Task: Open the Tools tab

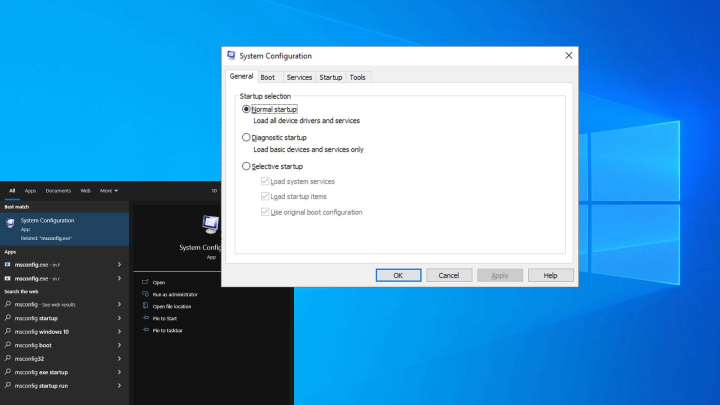Action: click(357, 78)
